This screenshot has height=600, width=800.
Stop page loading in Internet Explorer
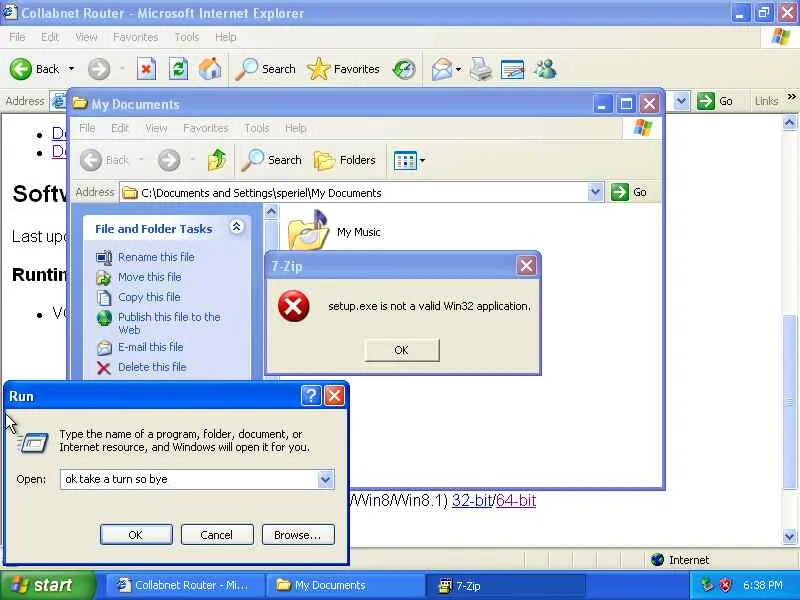tap(146, 69)
